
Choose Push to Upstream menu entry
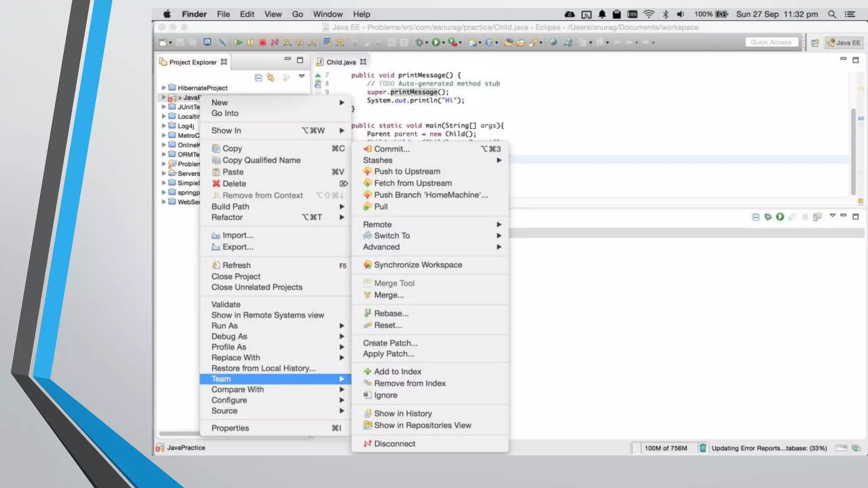click(407, 172)
